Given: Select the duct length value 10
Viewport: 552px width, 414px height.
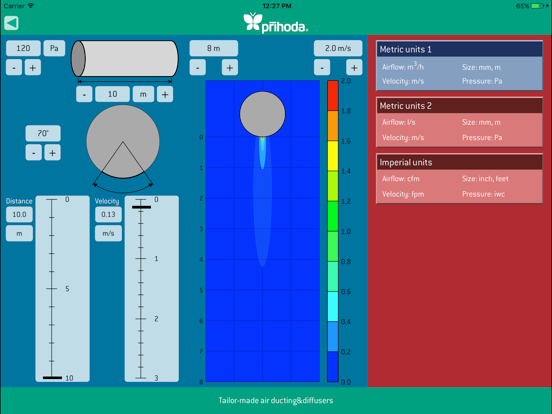Looking at the screenshot, I should (112, 94).
